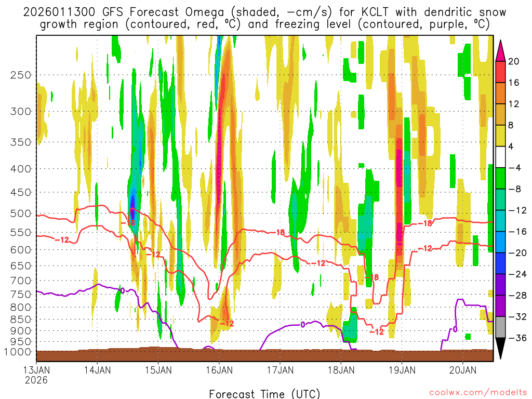Click the pink arrow atop the colorbar
The height and width of the screenshot is (399, 532).
[x=500, y=51]
